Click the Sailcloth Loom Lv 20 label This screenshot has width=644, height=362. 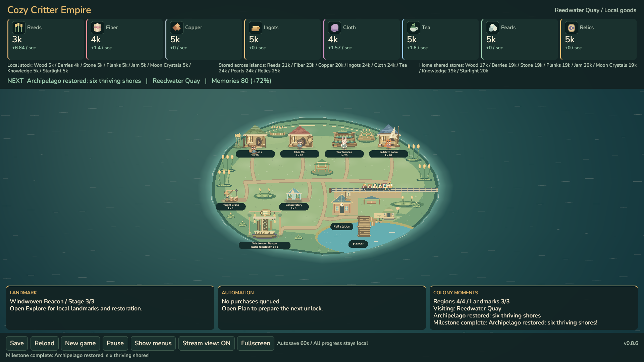[x=388, y=154]
